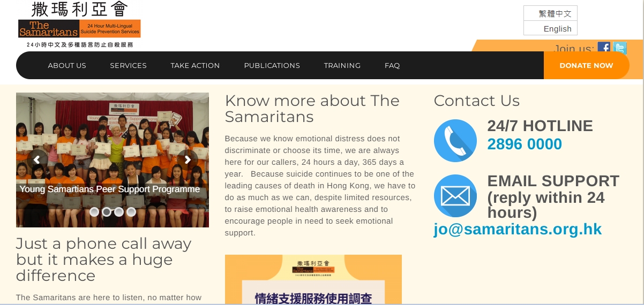Image resolution: width=644 pixels, height=305 pixels.
Task: Open the About Us menu
Action: point(67,65)
